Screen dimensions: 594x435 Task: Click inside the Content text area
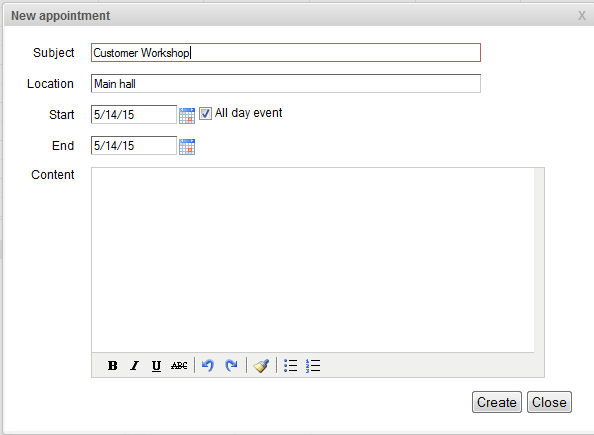(313, 260)
